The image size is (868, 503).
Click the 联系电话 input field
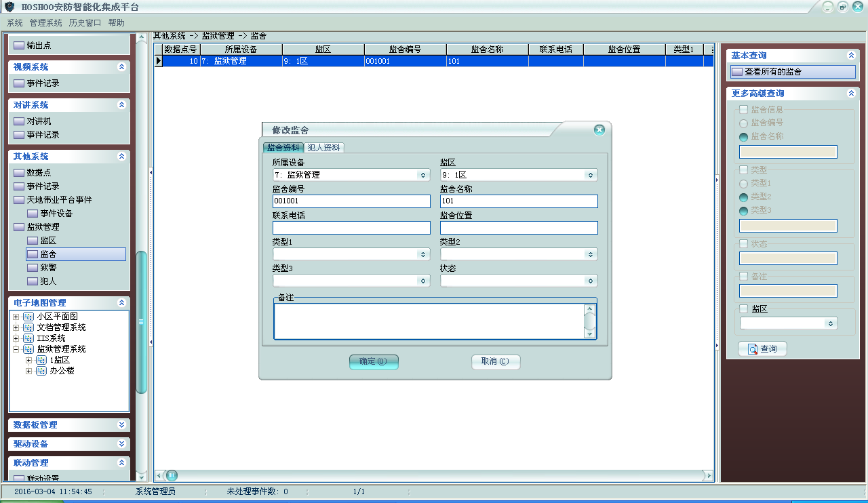(x=351, y=228)
